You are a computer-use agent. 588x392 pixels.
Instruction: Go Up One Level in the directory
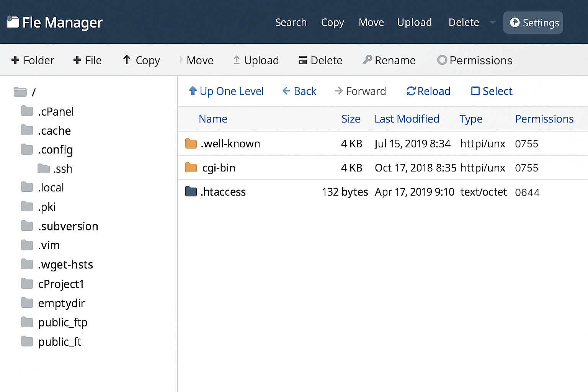coord(226,91)
